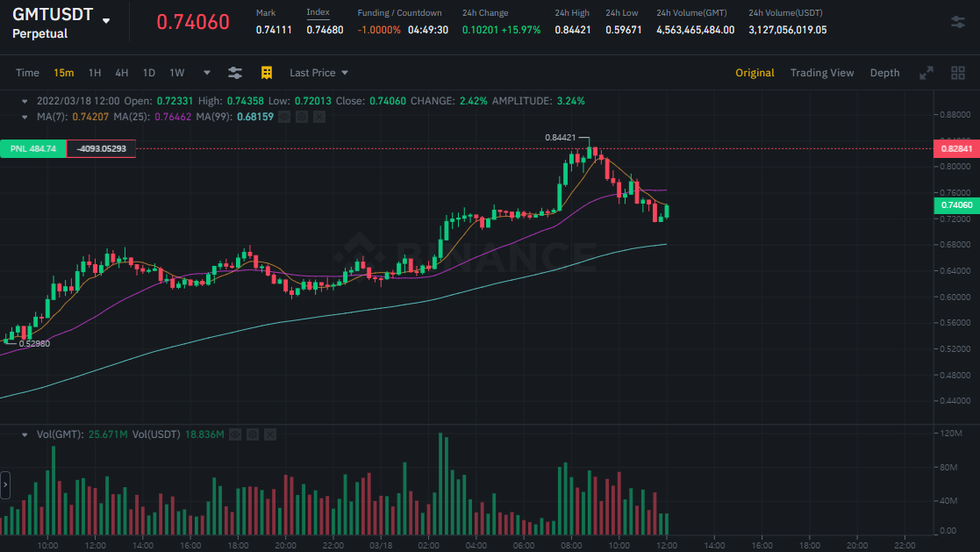Image resolution: width=980 pixels, height=552 pixels.
Task: Remove the Volume indicator with X
Action: pyautogui.click(x=270, y=434)
